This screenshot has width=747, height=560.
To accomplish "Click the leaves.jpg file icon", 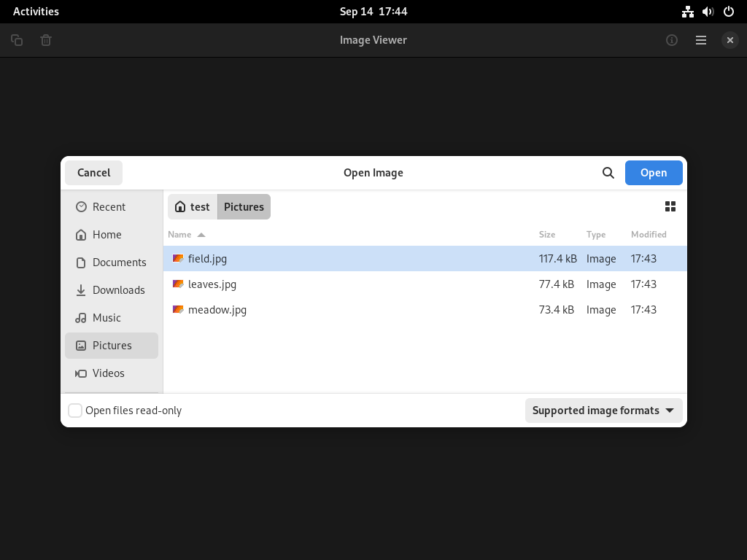I will point(178,284).
